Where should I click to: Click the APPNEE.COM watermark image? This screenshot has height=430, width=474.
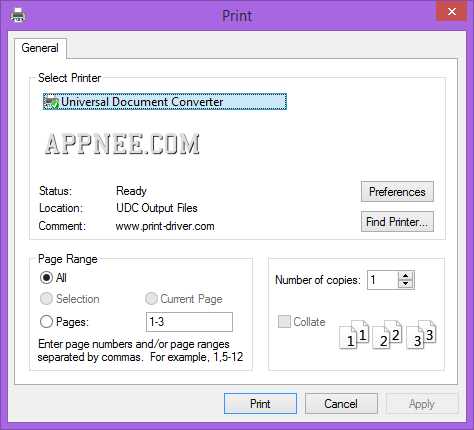point(122,144)
